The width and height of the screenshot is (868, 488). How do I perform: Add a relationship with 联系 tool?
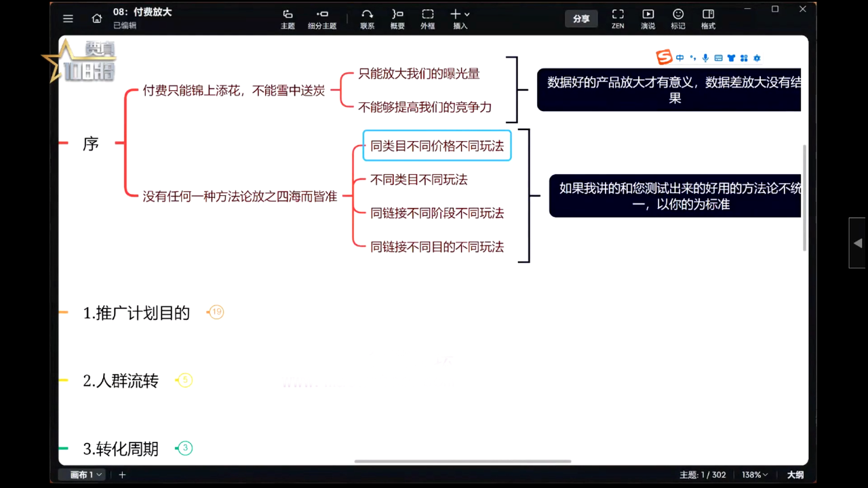pyautogui.click(x=367, y=19)
